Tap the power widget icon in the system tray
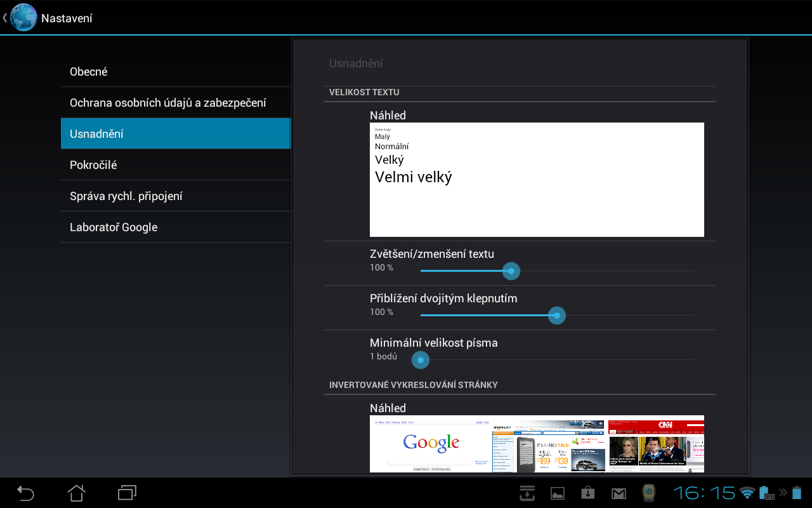Image resolution: width=812 pixels, height=508 pixels. coord(648,493)
